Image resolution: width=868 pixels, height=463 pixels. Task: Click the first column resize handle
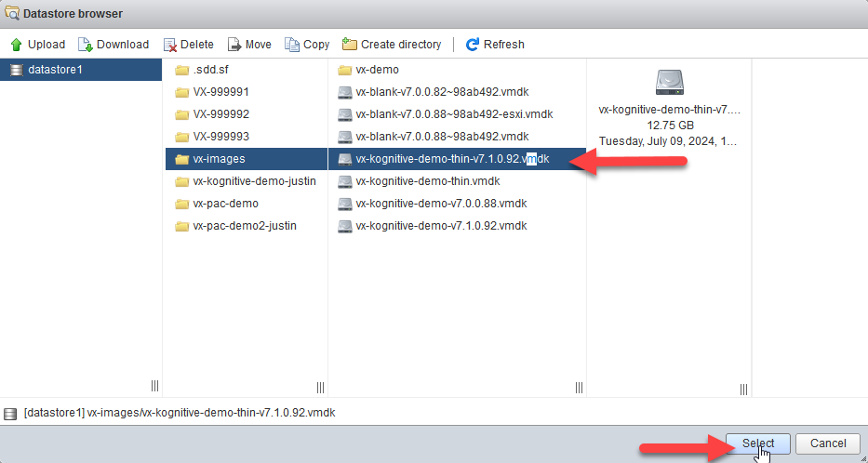pyautogui.click(x=154, y=387)
